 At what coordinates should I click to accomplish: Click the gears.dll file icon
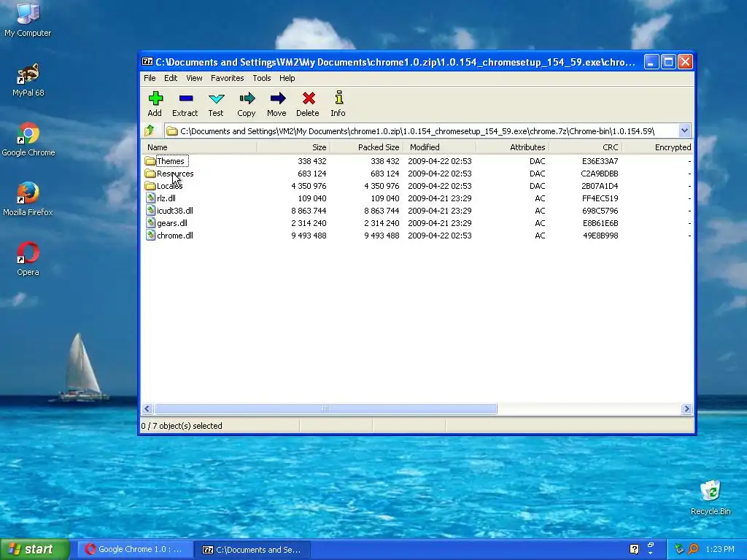point(150,223)
